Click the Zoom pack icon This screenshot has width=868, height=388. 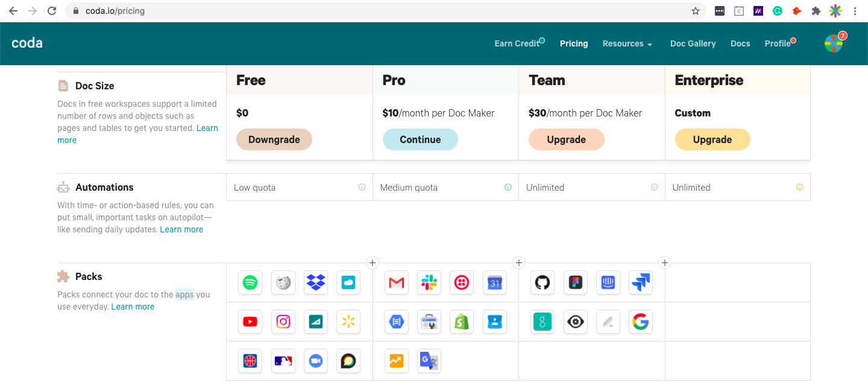tap(316, 361)
